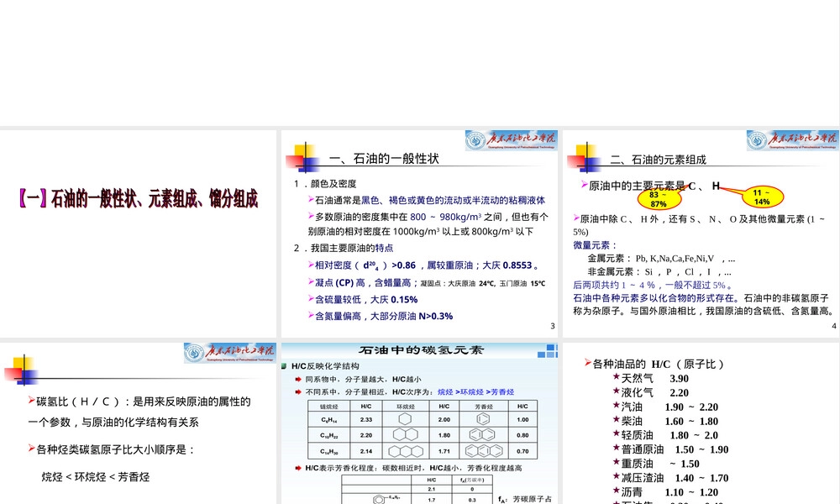Select the 液化气 2.20 row
The height and width of the screenshot is (504, 840).
click(651, 392)
